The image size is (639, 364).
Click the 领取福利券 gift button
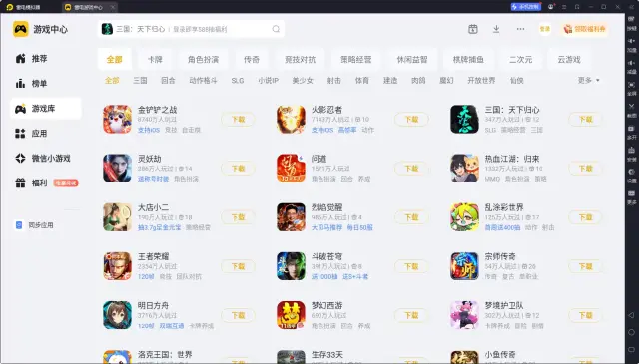coord(584,29)
